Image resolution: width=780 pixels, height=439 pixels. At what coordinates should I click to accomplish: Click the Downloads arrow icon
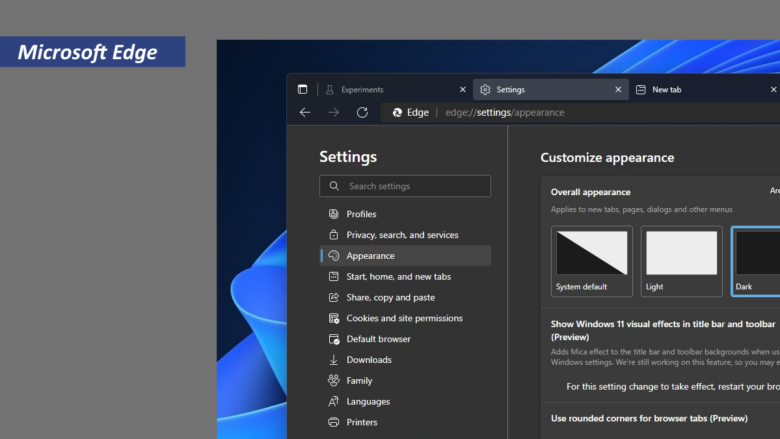point(334,359)
